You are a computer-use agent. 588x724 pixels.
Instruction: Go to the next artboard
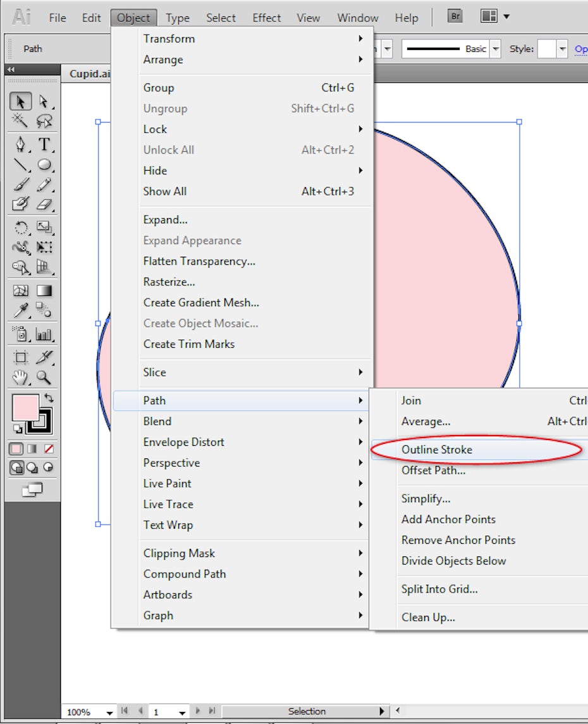[197, 711]
